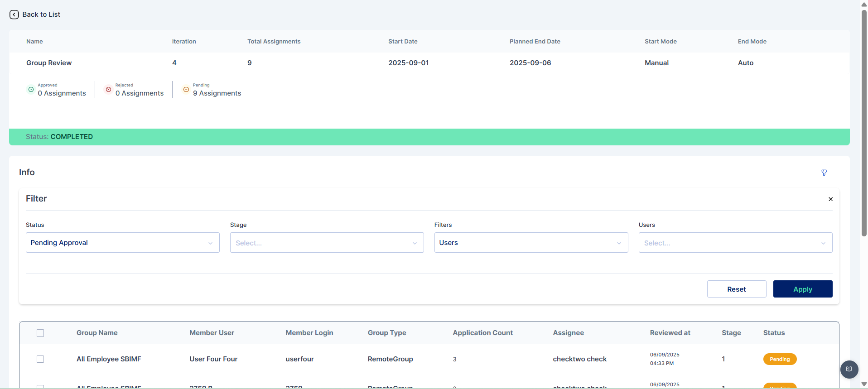Click the Status column header in table
The height and width of the screenshot is (389, 868).
click(774, 333)
